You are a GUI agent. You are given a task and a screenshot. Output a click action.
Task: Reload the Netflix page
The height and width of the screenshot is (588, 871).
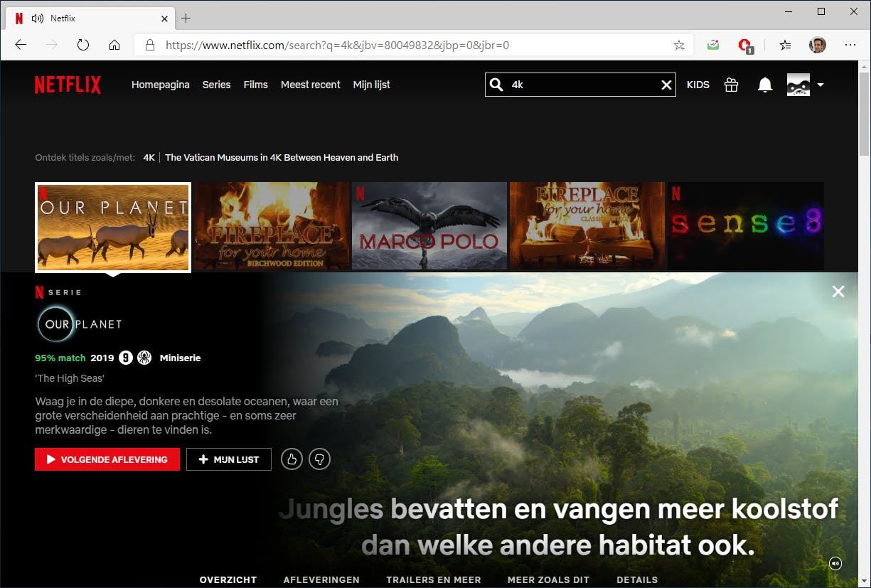pos(83,45)
